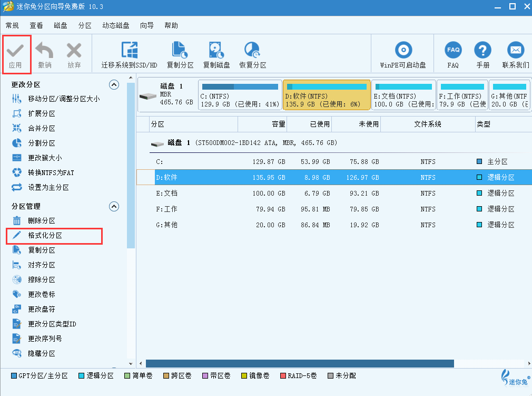Select Delete Partition (删除分区) trash icon
The width and height of the screenshot is (532, 396).
[x=17, y=221]
